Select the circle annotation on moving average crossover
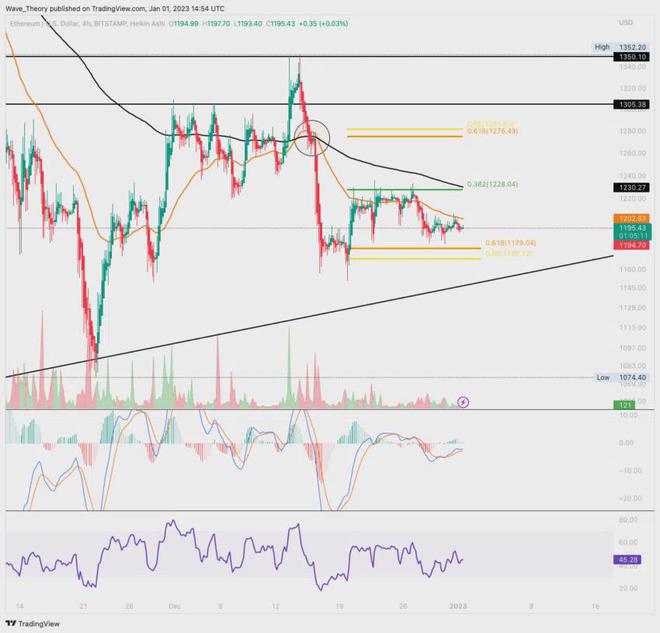Image resolution: width=660 pixels, height=633 pixels. pyautogui.click(x=311, y=138)
